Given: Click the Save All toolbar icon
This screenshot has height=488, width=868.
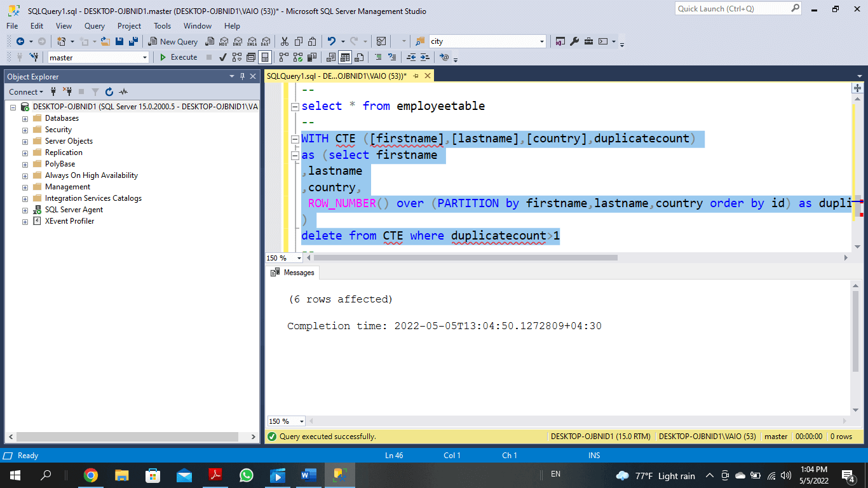Looking at the screenshot, I should (133, 41).
